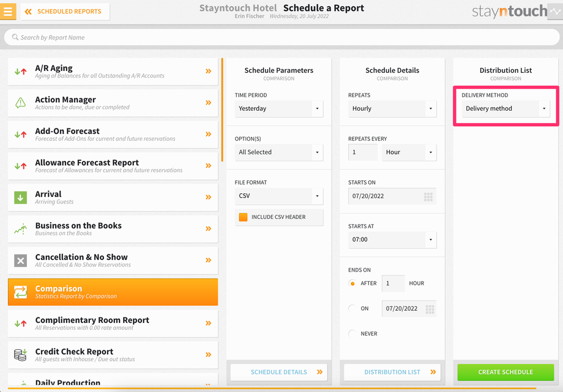Screen dimensions: 563x392
Task: Click the 'Schedule Parameters' heading
Action: coord(279,70)
